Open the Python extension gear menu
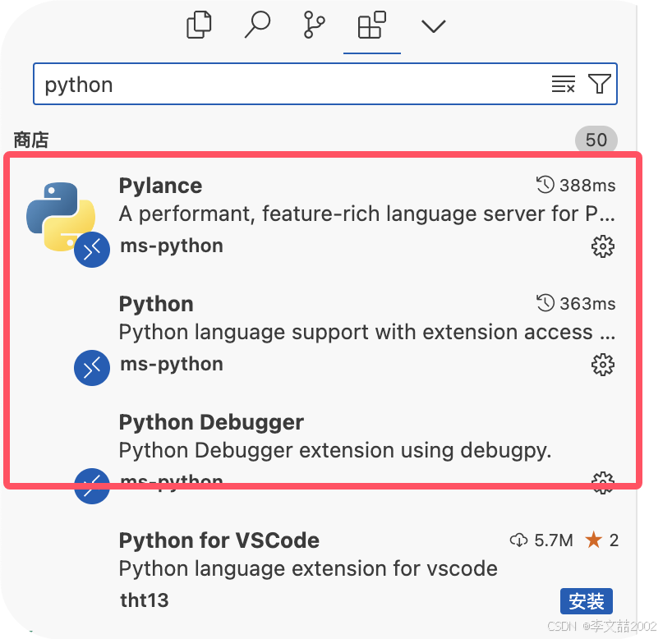This screenshot has width=672, height=639. (603, 365)
